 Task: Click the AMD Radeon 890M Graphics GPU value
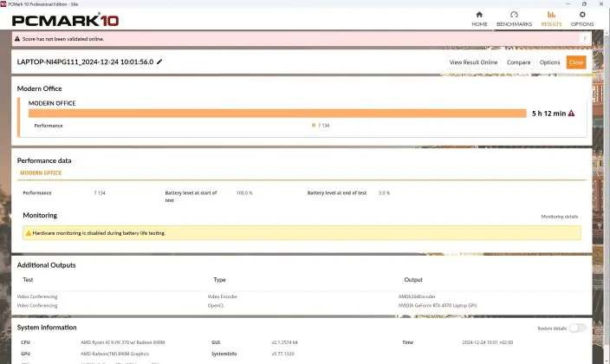[114, 354]
